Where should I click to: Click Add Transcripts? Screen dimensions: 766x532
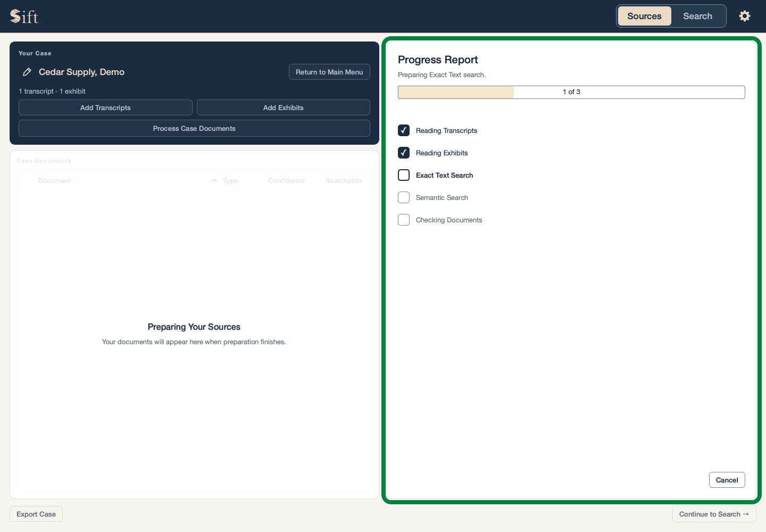point(105,107)
